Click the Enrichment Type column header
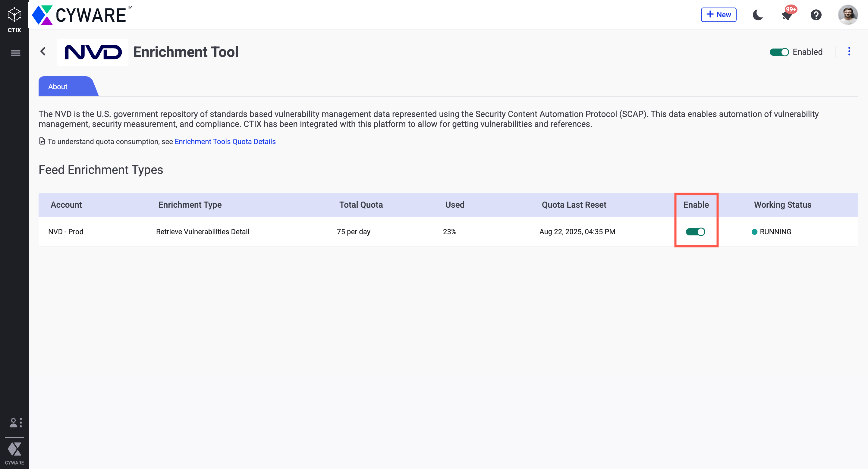 (190, 205)
